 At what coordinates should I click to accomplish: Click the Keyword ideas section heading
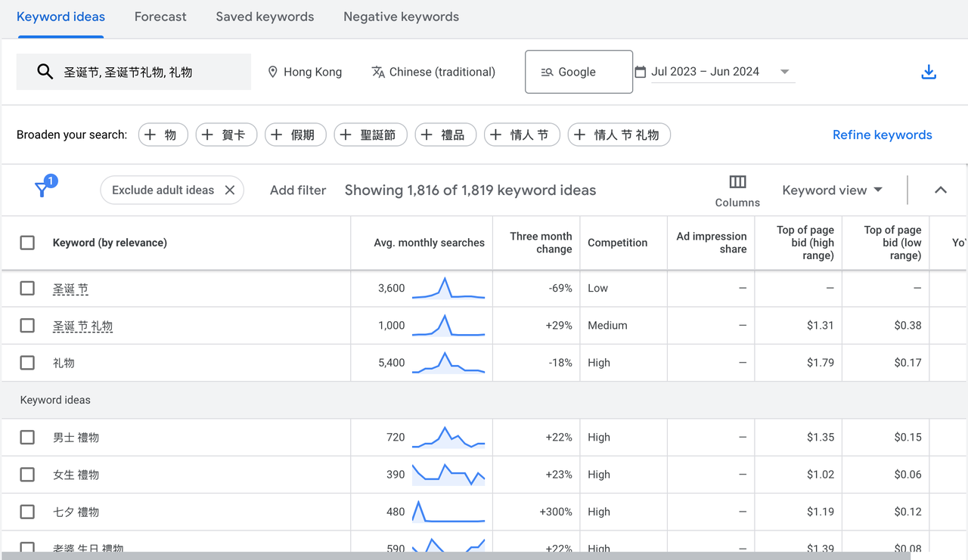pos(55,400)
